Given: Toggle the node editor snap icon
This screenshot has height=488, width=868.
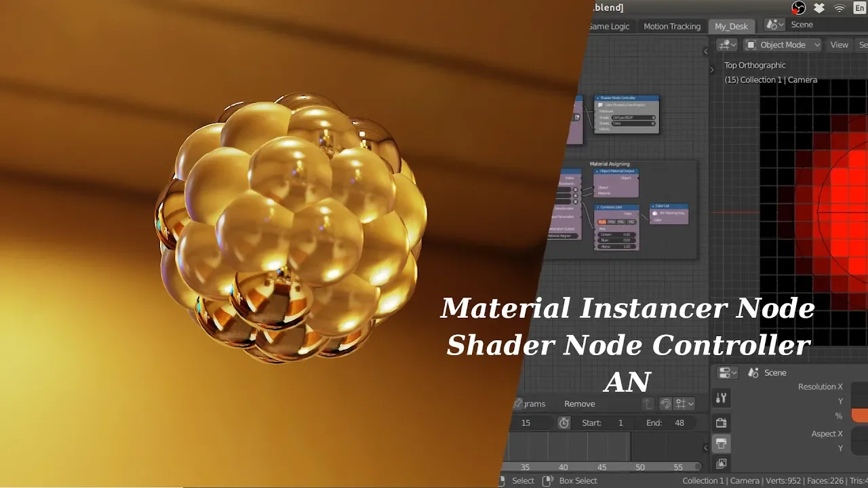Looking at the screenshot, I should coord(665,404).
